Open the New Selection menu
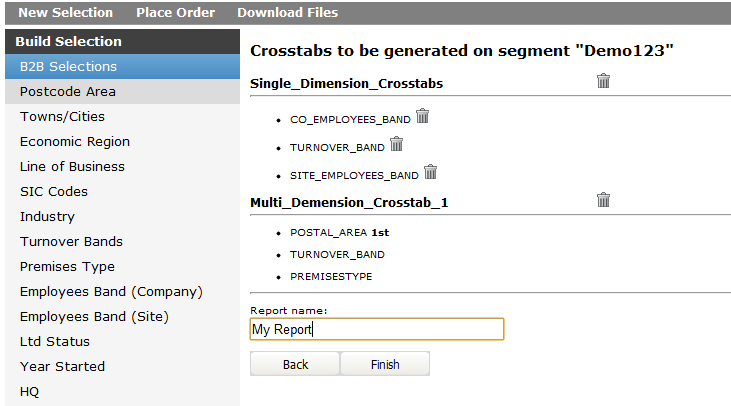The image size is (731, 406). [x=65, y=13]
